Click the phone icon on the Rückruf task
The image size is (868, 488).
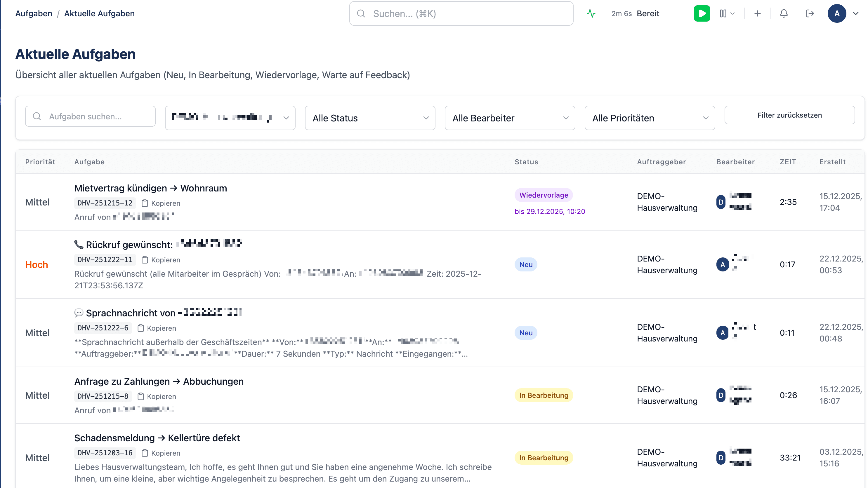[79, 244]
